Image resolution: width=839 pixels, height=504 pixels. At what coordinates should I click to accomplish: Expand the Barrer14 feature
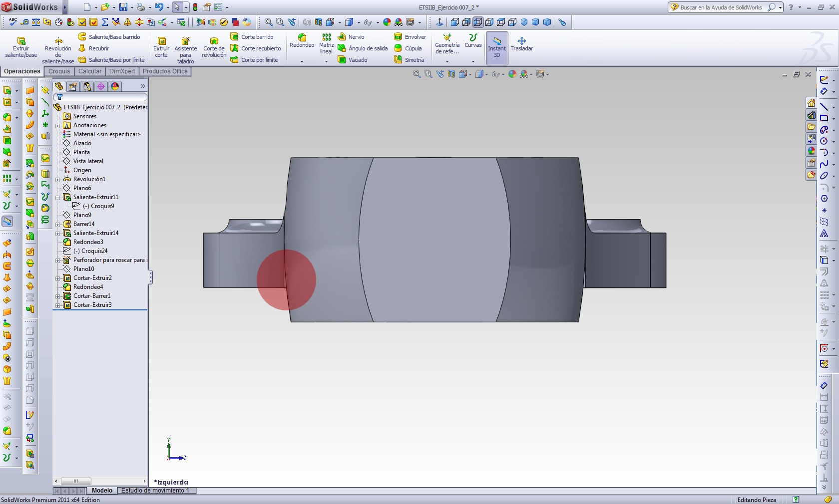(x=58, y=225)
